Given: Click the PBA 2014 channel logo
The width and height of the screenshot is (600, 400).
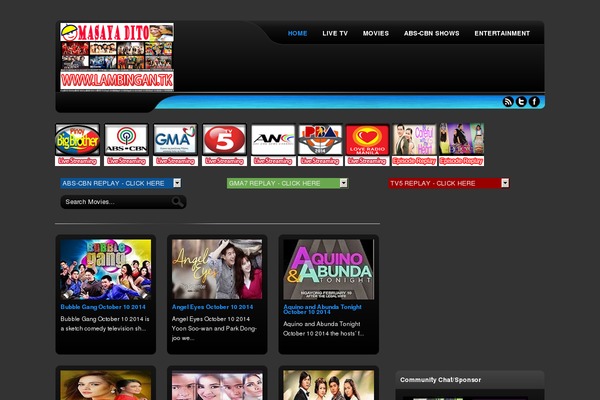Looking at the screenshot, I should [x=320, y=140].
